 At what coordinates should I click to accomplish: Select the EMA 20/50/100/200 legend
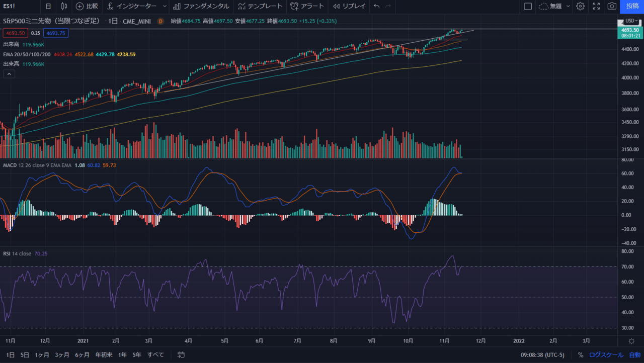tap(27, 54)
